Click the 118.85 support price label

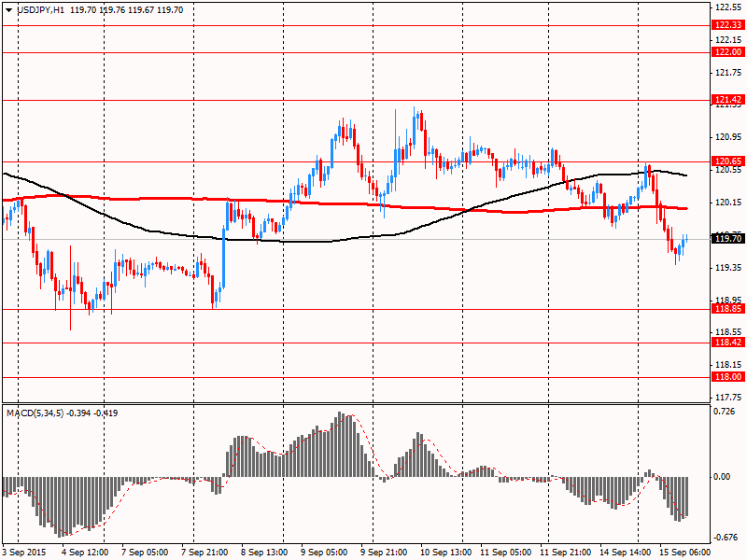(x=726, y=309)
